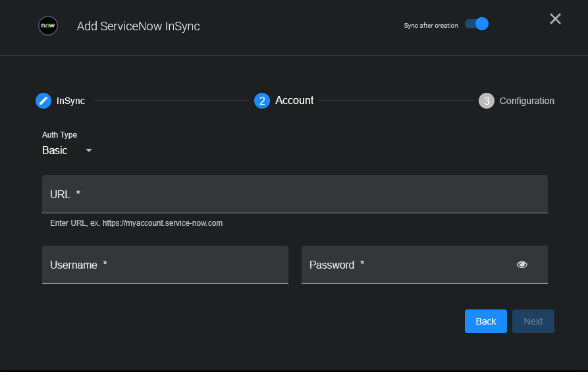Viewport: 588px width, 372px height.
Task: Focus the Password input field
Action: click(425, 265)
